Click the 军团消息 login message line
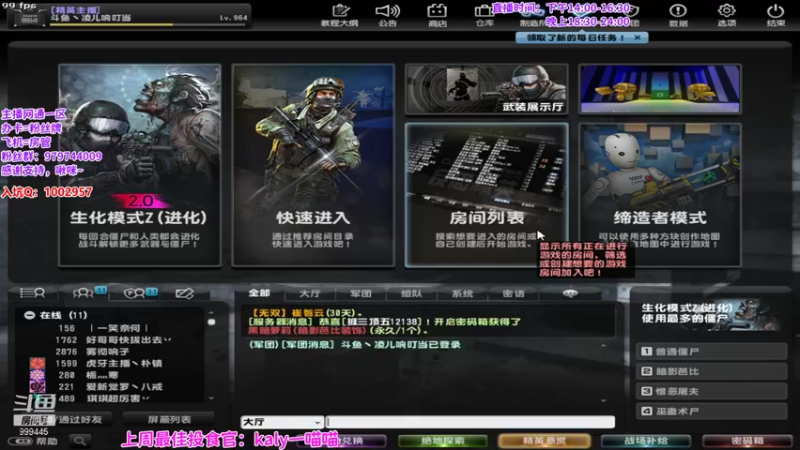The height and width of the screenshot is (450, 800). click(355, 345)
